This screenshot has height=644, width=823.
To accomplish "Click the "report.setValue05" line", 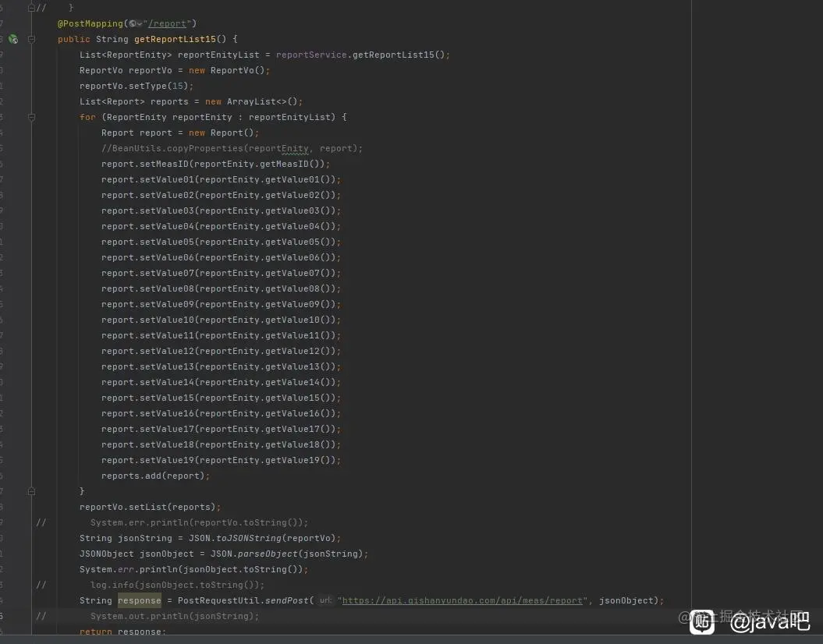I will pyautogui.click(x=221, y=242).
